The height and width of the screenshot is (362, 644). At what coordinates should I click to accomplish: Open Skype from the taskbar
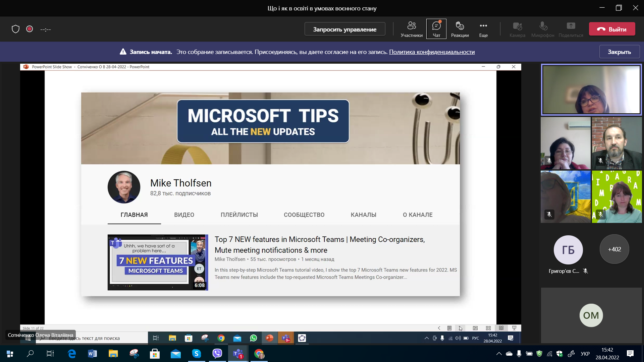click(x=196, y=354)
